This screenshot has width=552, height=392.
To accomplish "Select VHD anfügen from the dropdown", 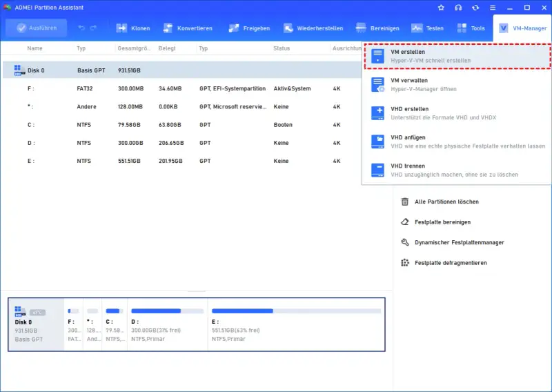I will tap(457, 141).
